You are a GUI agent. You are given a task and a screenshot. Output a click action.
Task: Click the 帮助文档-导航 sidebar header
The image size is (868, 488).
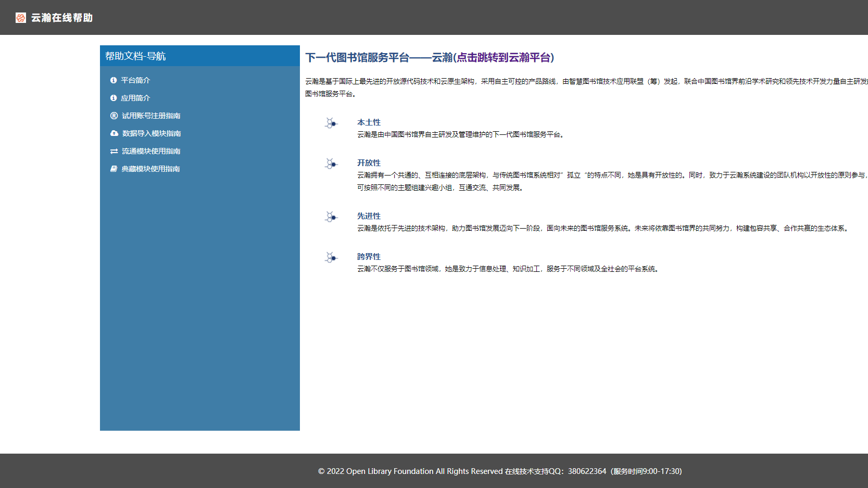[x=135, y=56]
